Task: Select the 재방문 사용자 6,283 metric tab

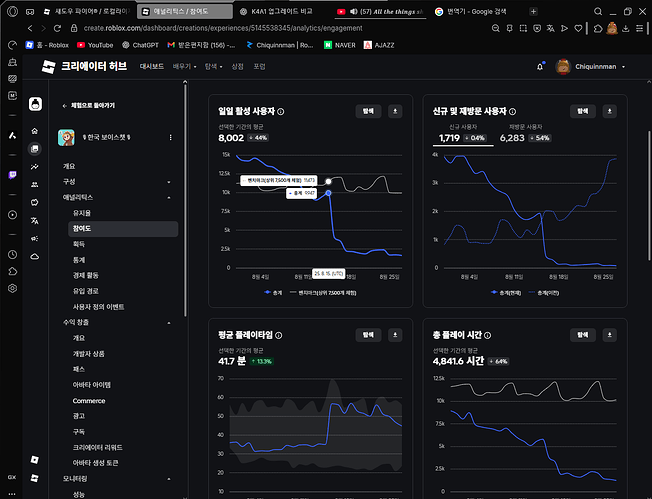Action: pyautogui.click(x=526, y=133)
